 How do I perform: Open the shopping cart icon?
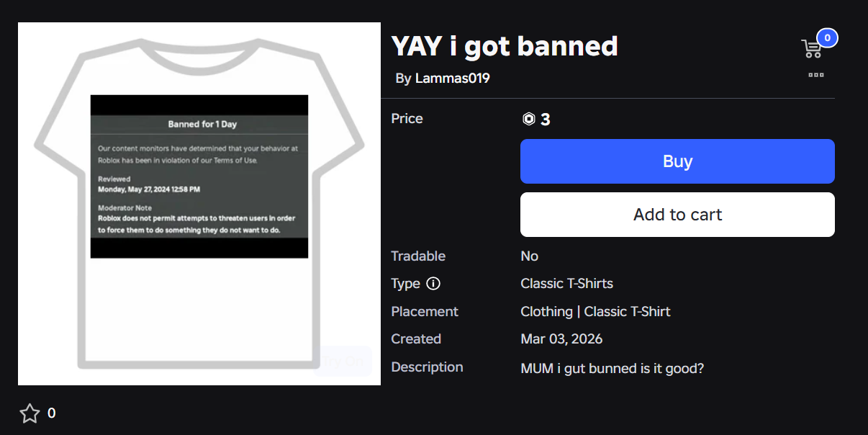[x=811, y=49]
